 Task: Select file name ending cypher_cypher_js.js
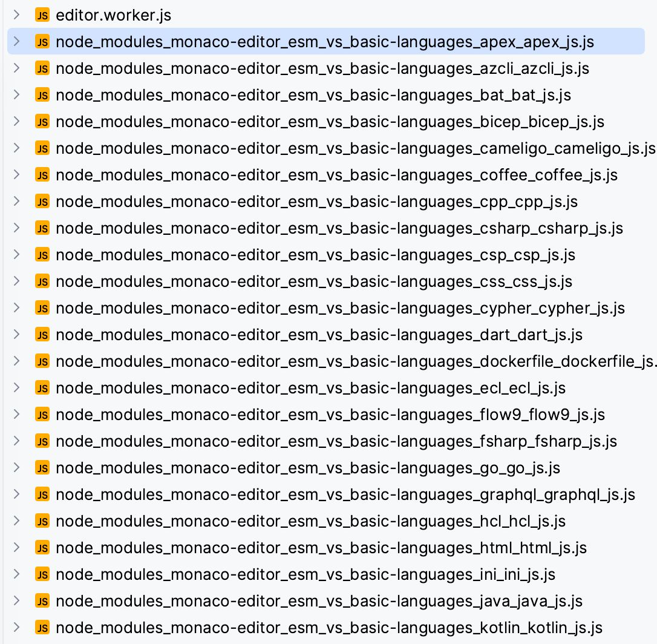click(x=340, y=308)
